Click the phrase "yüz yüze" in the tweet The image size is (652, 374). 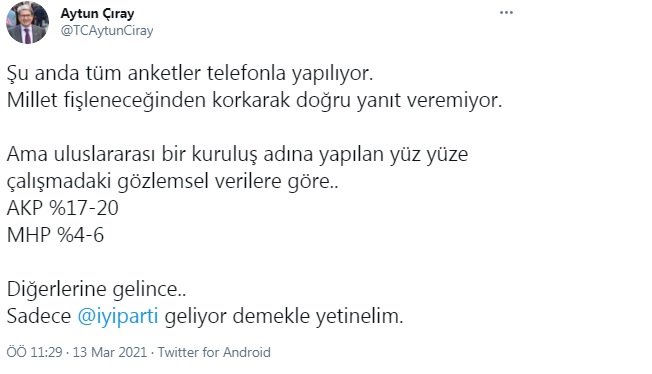[x=429, y=154]
